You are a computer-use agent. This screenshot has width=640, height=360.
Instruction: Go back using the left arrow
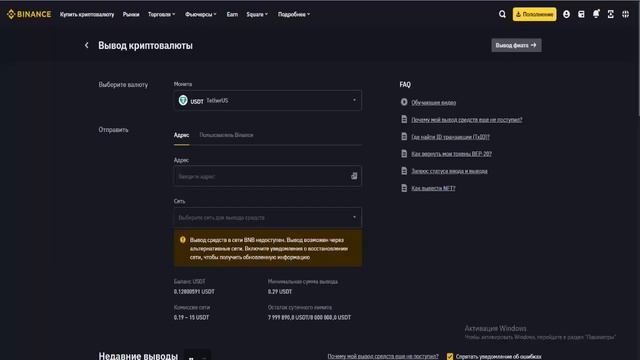[x=86, y=45]
